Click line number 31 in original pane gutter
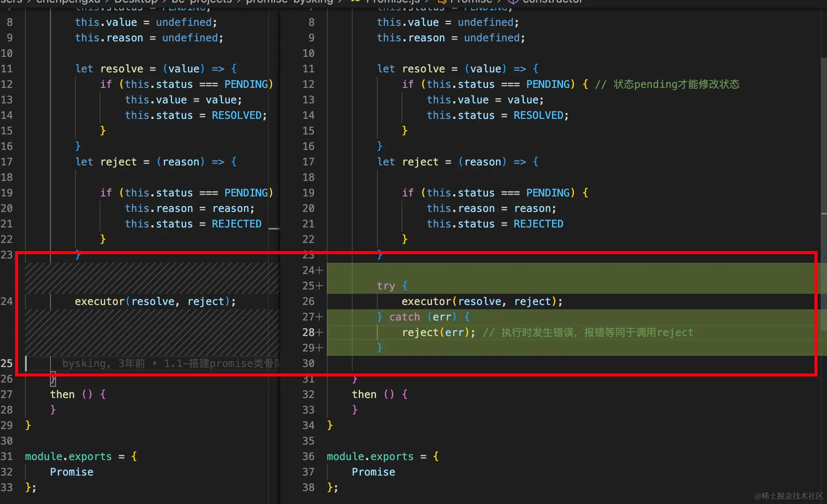 point(6,456)
